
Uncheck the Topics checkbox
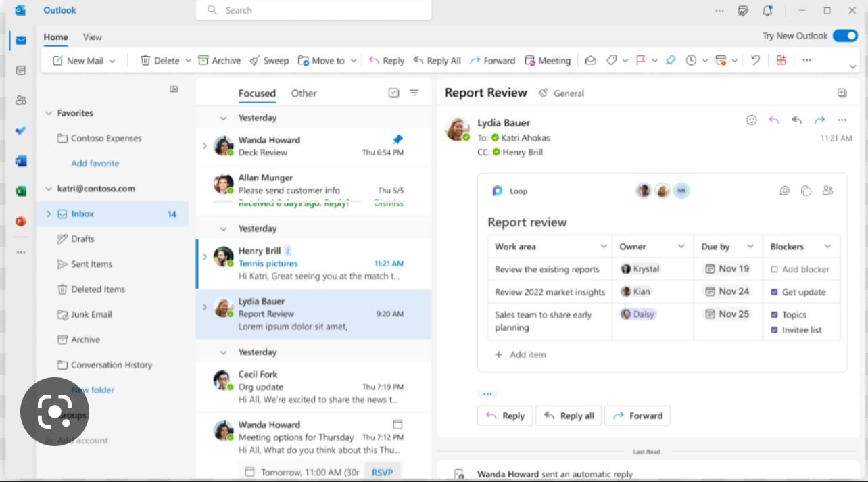pyautogui.click(x=775, y=315)
